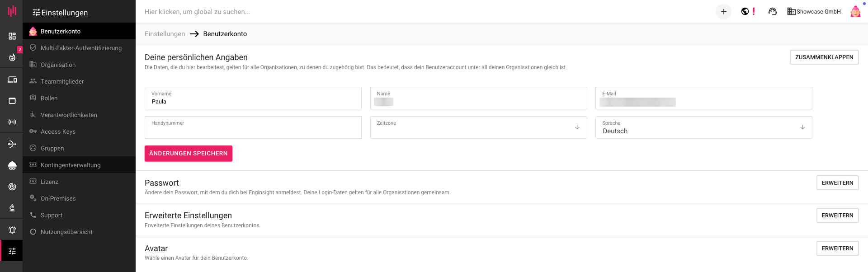Open the alarm bell icon in left rail
The image size is (868, 272).
point(12,230)
